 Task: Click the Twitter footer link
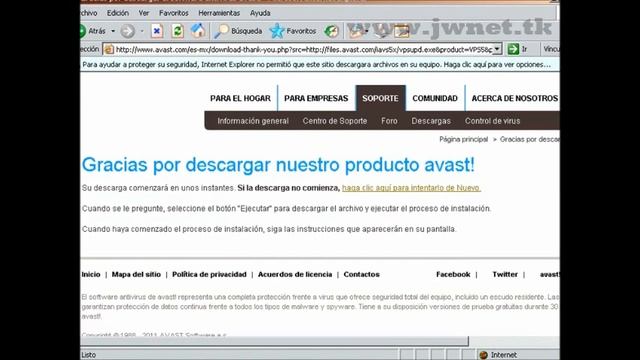504,274
